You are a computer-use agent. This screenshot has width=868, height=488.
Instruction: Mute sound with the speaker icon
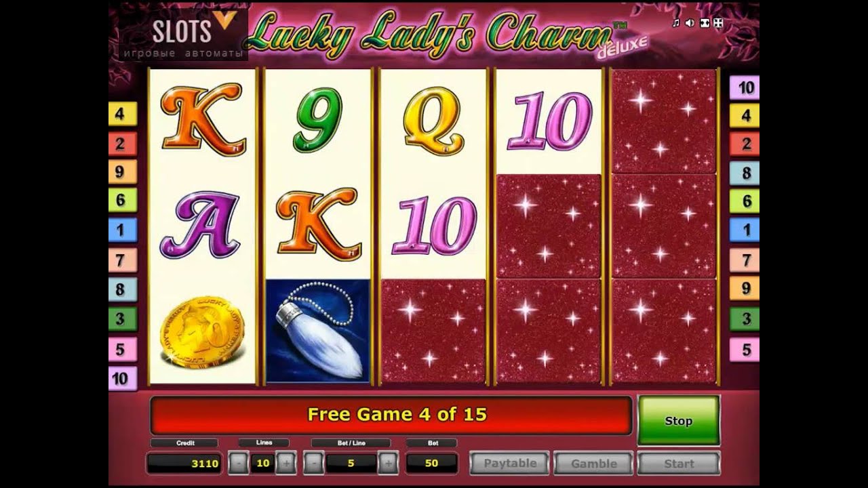click(690, 23)
